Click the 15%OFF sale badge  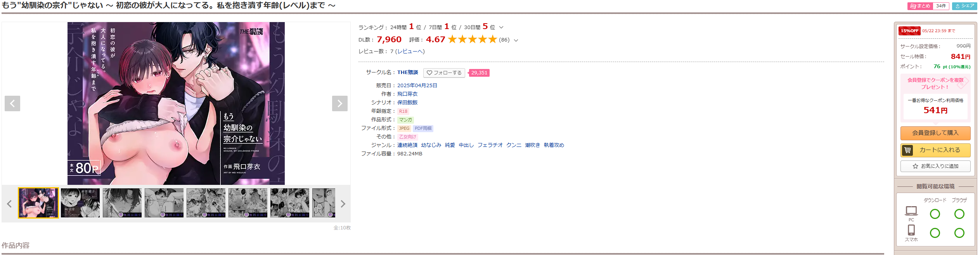pyautogui.click(x=909, y=31)
